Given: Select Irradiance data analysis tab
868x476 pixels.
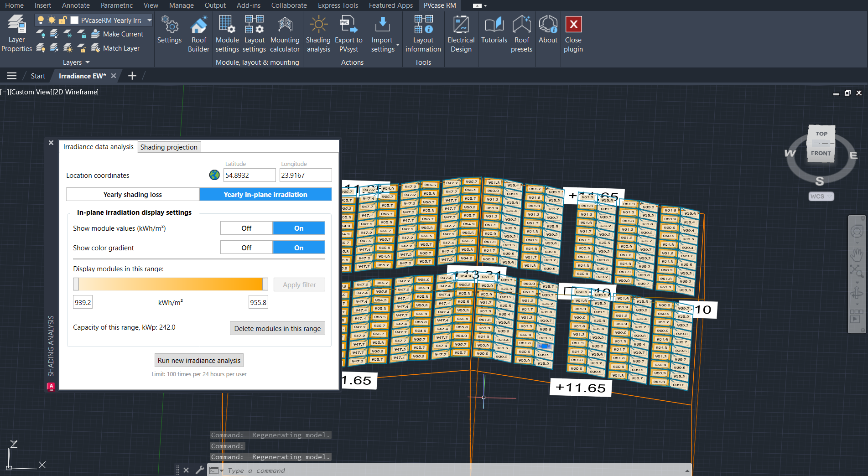Looking at the screenshot, I should (x=99, y=147).
